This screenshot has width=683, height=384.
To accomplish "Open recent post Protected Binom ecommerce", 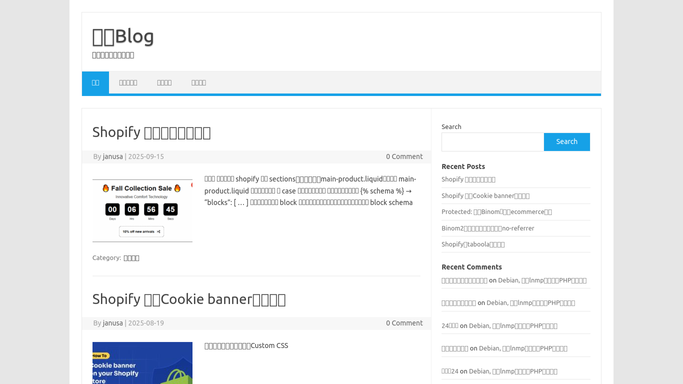I will 497,212.
